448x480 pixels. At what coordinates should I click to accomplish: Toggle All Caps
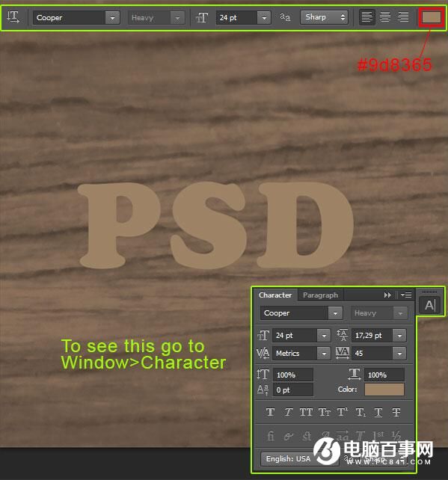[306, 413]
